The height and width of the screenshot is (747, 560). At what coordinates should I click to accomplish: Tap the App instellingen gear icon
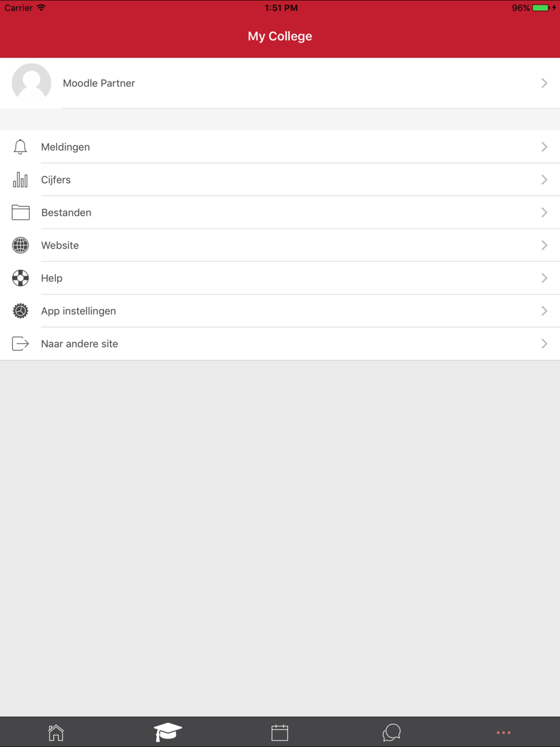(x=20, y=311)
